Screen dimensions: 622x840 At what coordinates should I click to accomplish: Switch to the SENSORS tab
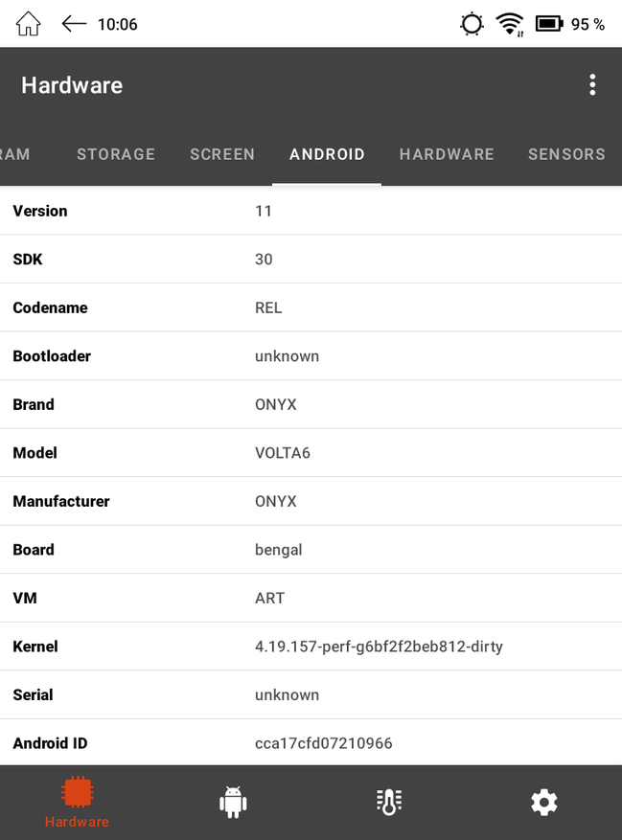point(566,154)
